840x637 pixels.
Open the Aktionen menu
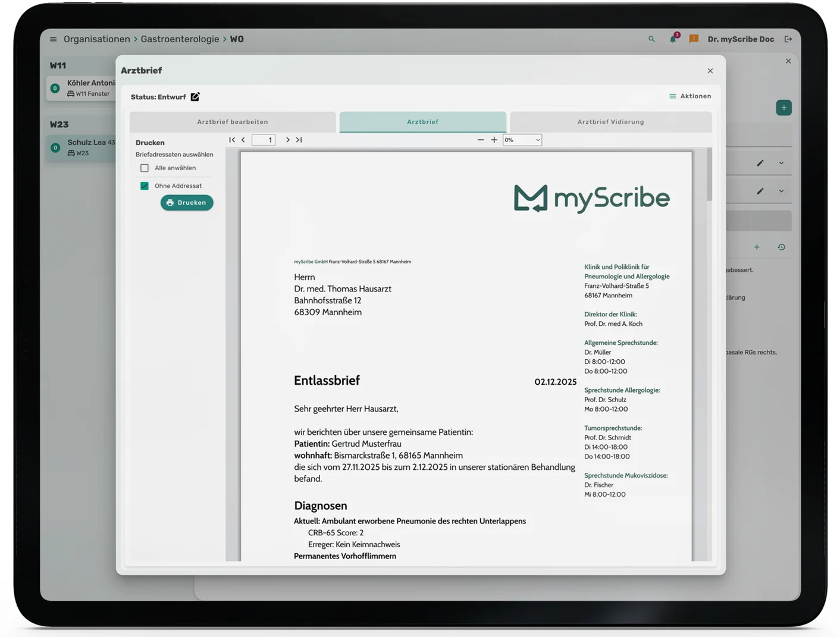pyautogui.click(x=690, y=96)
